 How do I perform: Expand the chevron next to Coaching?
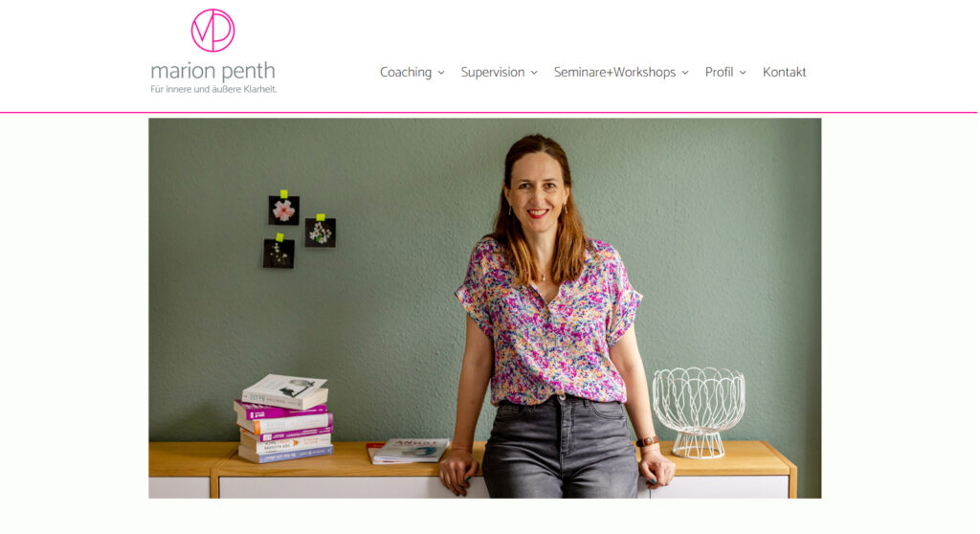(x=441, y=73)
